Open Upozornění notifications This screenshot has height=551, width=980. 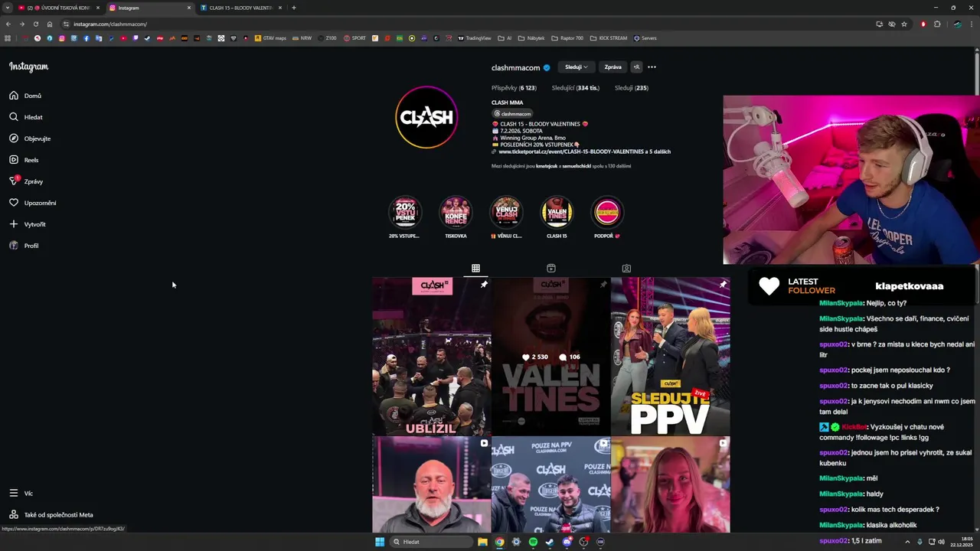point(32,203)
